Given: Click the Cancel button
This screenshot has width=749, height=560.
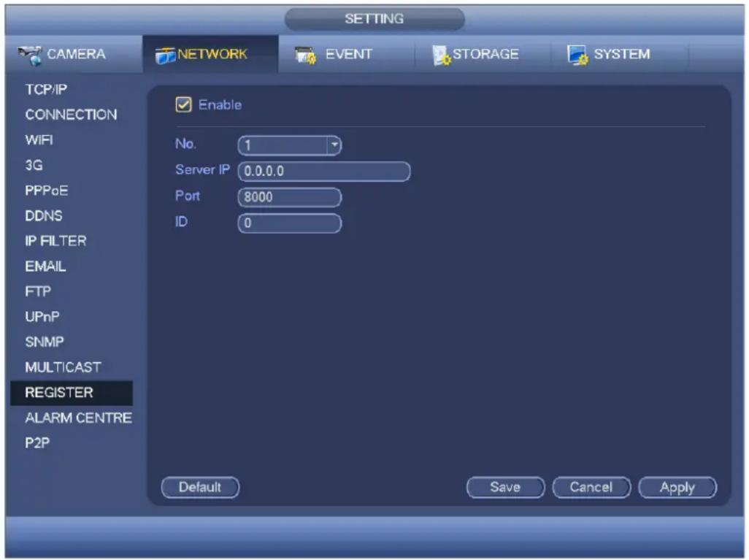Looking at the screenshot, I should click(x=591, y=488).
